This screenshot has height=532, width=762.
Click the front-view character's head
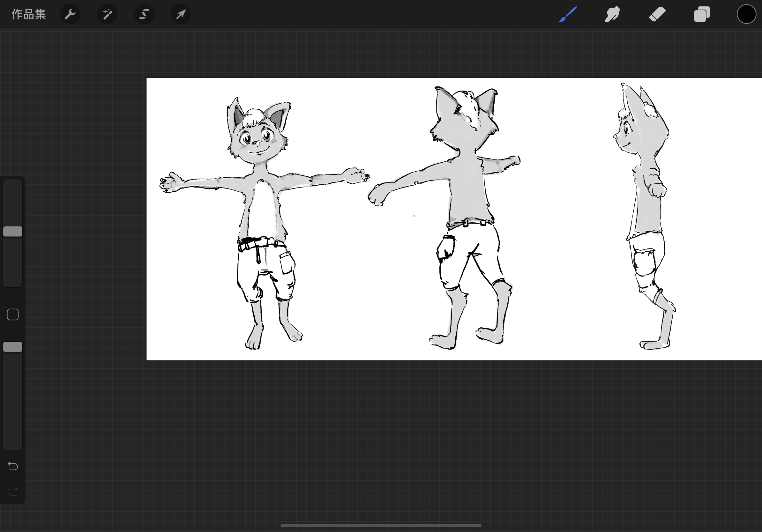pyautogui.click(x=258, y=139)
